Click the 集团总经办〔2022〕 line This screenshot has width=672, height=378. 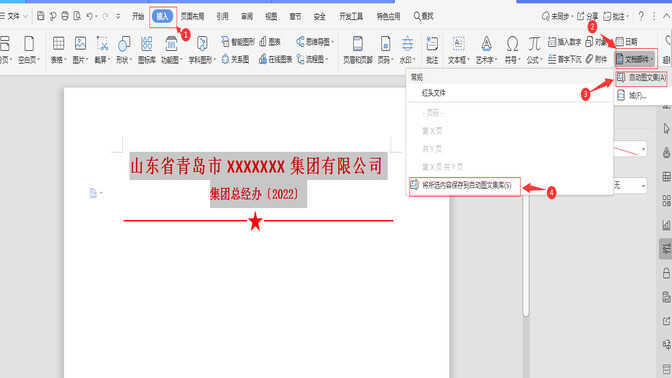tap(254, 195)
